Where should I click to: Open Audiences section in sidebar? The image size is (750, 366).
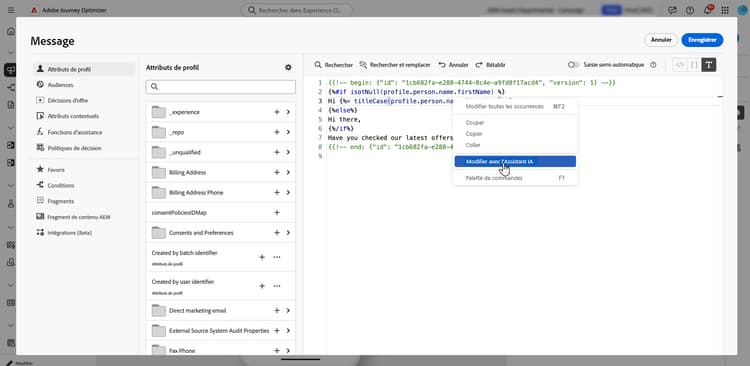(60, 85)
